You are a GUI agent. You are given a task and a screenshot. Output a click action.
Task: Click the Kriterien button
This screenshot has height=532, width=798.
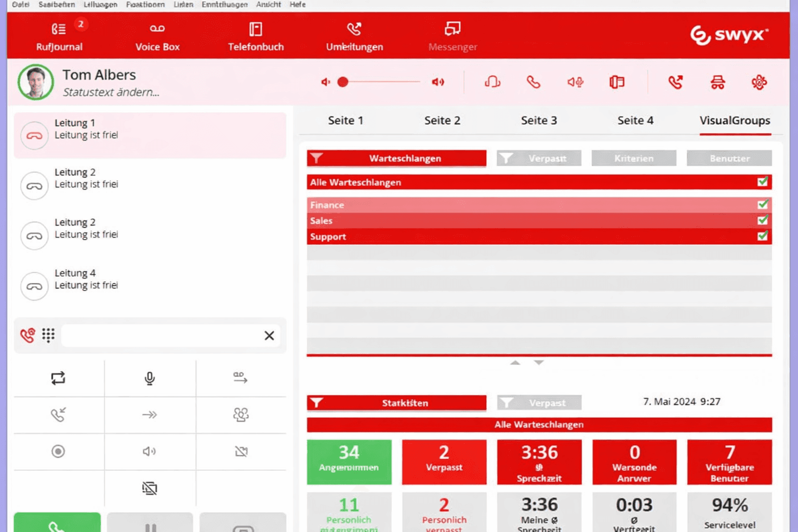pyautogui.click(x=633, y=158)
